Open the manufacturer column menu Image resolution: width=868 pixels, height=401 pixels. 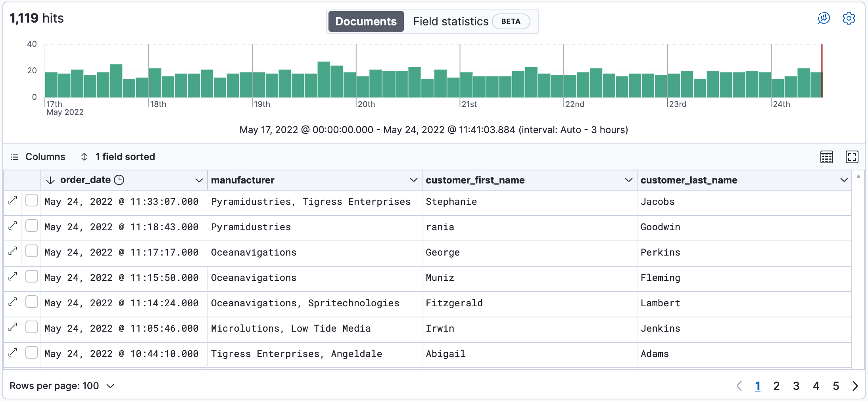coord(413,180)
